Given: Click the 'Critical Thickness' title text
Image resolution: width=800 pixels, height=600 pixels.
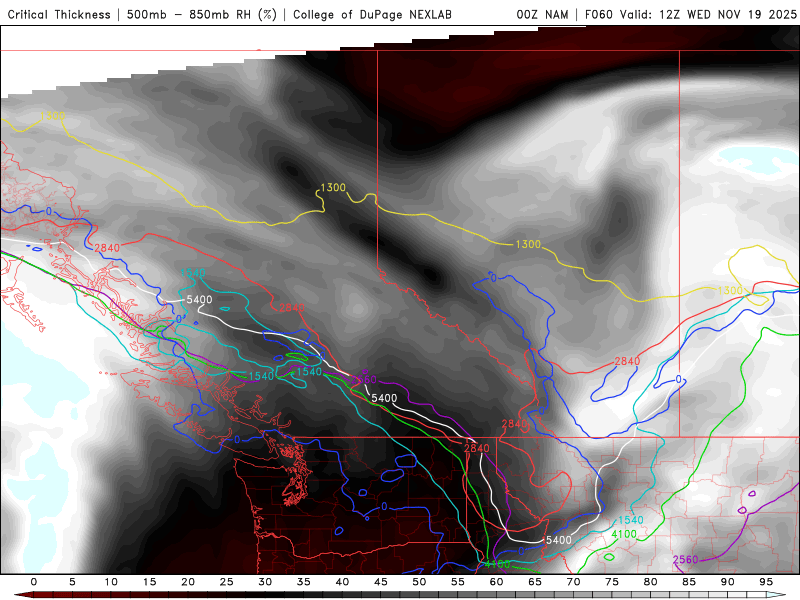Looking at the screenshot, I should (59, 14).
